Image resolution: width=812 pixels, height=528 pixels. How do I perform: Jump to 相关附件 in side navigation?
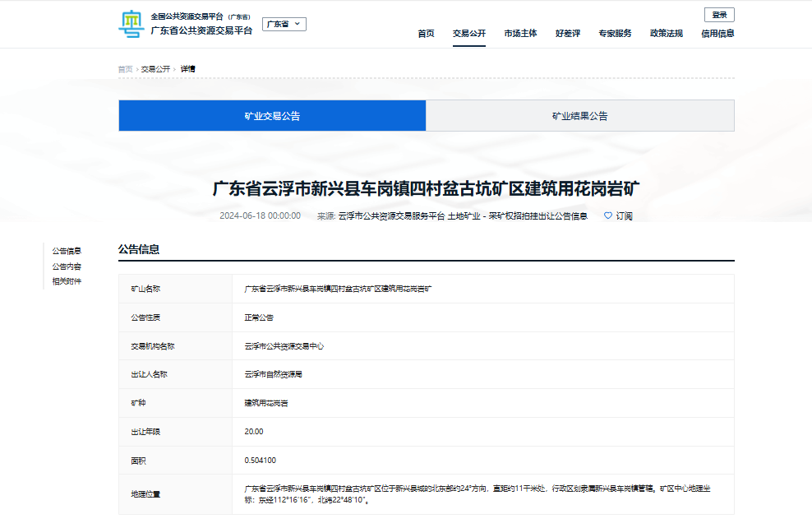(x=67, y=281)
